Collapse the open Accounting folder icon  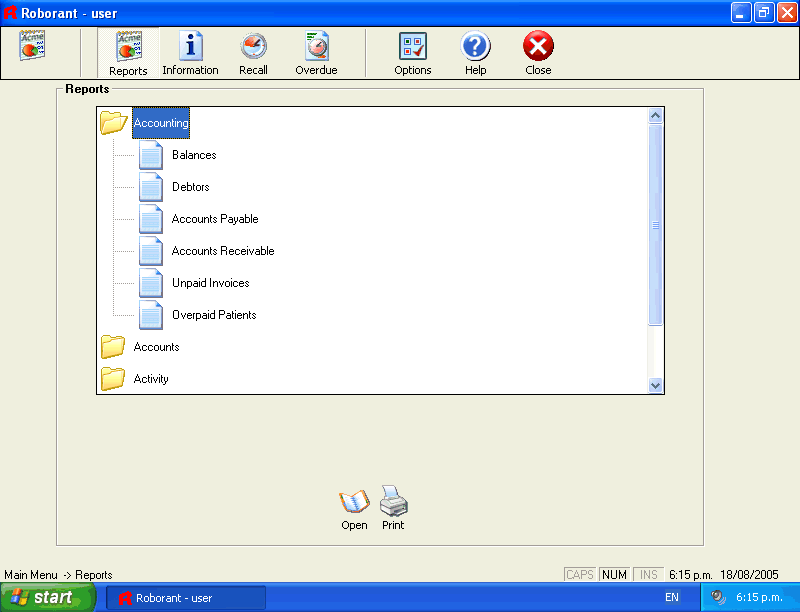click(x=113, y=123)
